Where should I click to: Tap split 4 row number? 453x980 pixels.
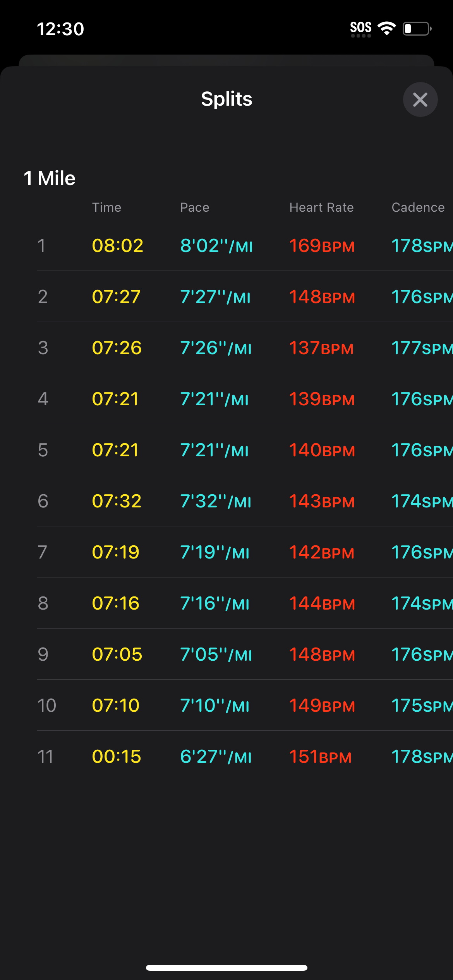point(43,399)
